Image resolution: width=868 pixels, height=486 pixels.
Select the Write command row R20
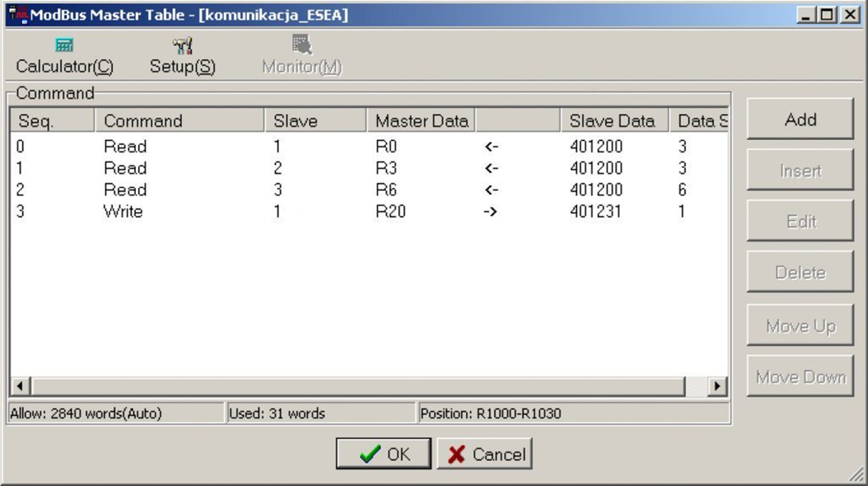point(123,212)
